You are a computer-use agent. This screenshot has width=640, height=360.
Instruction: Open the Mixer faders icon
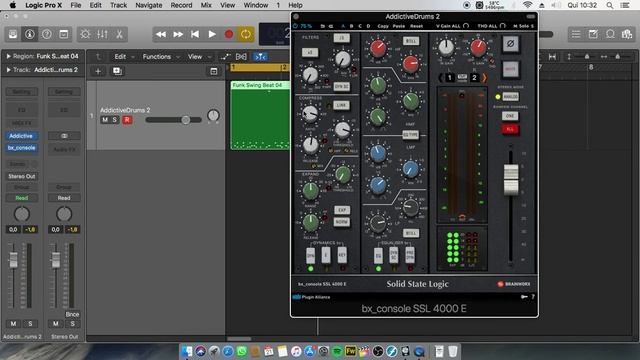point(102,34)
